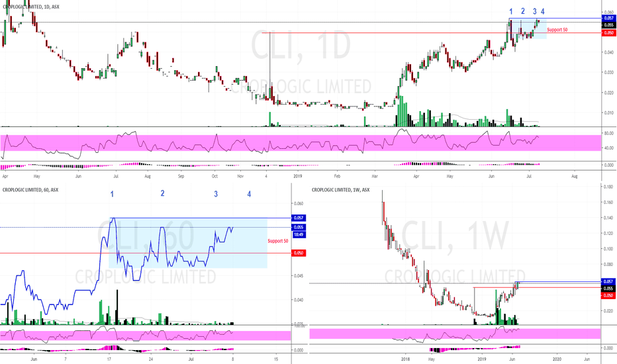Image resolution: width=617 pixels, height=364 pixels.
Task: Click the daily chart title CROPLOGIC LIMITED, 1D, ASX
Action: [31, 7]
